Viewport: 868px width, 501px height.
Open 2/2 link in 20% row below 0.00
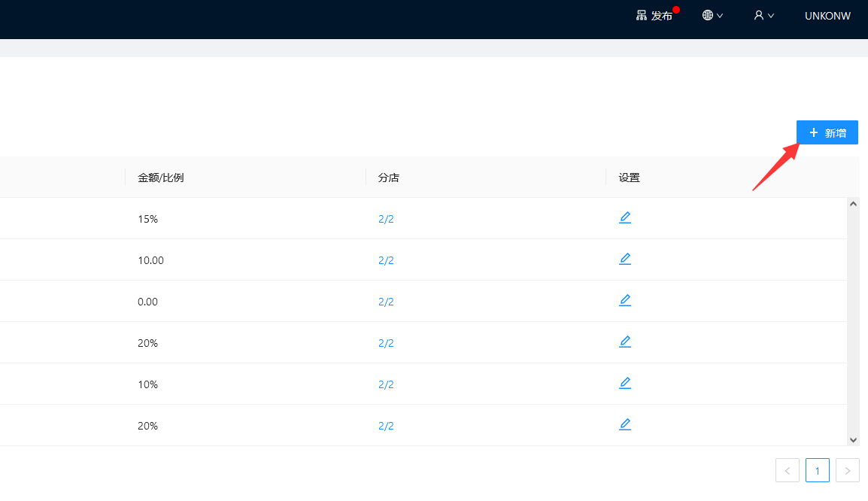[386, 343]
